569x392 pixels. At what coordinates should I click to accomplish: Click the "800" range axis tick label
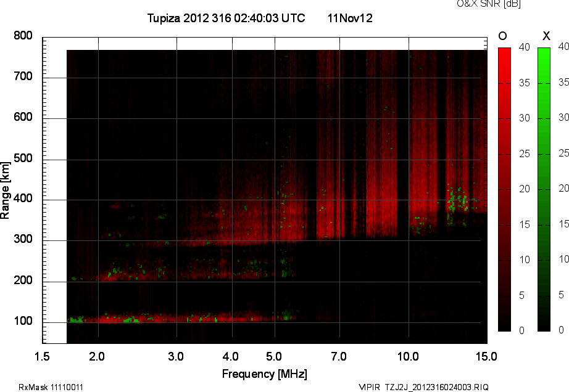pos(23,36)
